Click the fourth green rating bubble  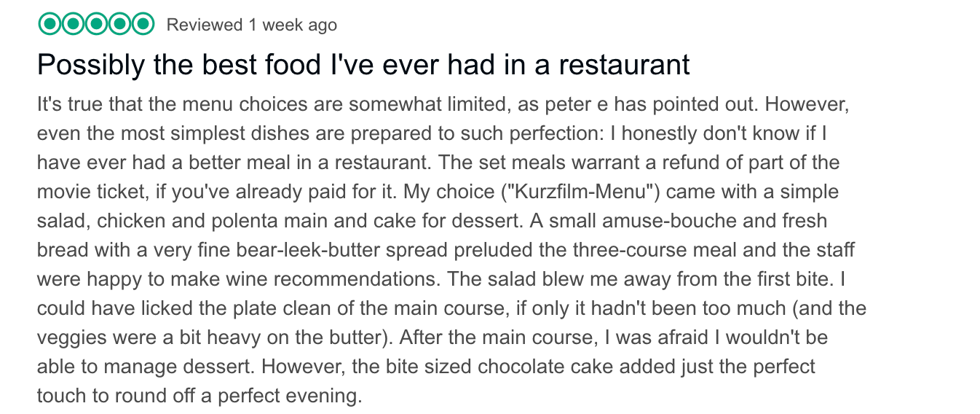point(119,24)
